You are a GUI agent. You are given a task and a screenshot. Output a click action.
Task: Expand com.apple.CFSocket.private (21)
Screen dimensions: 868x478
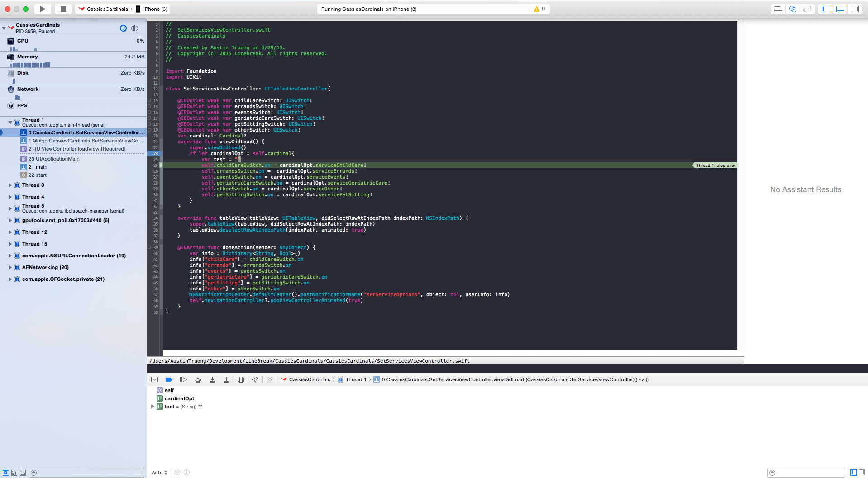pyautogui.click(x=10, y=279)
